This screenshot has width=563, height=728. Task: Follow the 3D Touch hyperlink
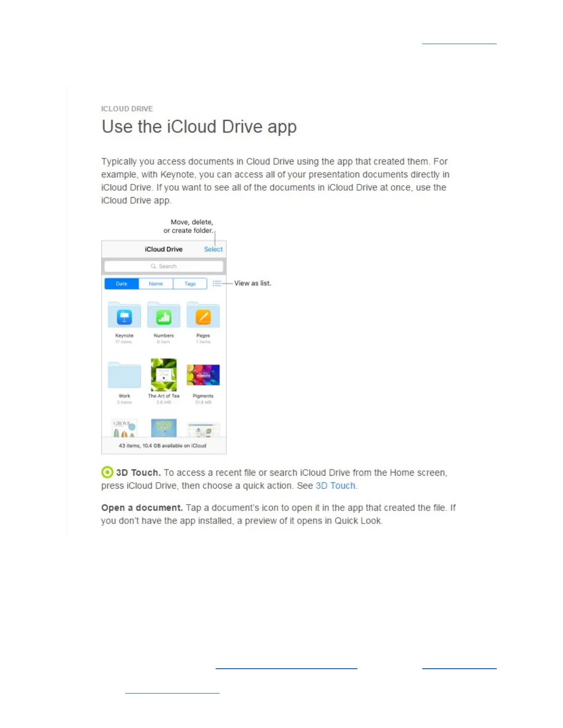pyautogui.click(x=335, y=486)
